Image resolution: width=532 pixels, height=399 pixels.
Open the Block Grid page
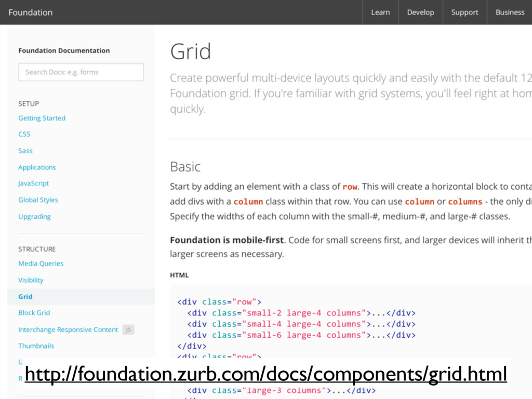pyautogui.click(x=34, y=313)
